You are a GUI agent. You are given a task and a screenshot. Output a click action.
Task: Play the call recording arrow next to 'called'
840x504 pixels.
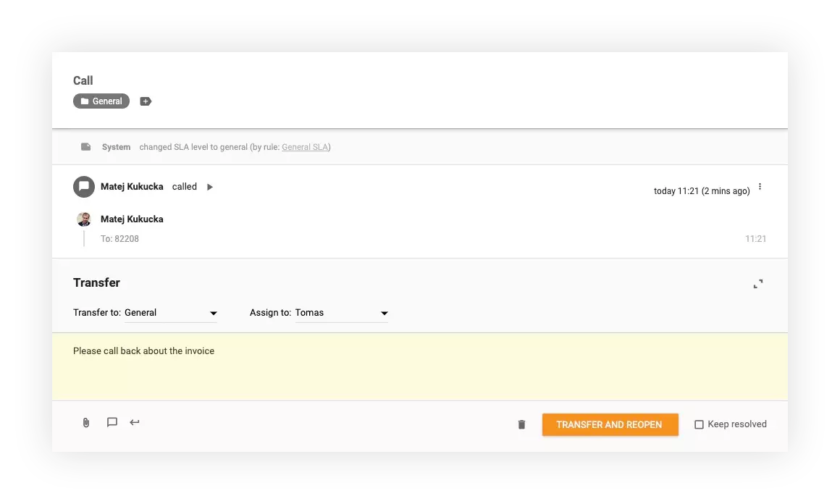[209, 187]
